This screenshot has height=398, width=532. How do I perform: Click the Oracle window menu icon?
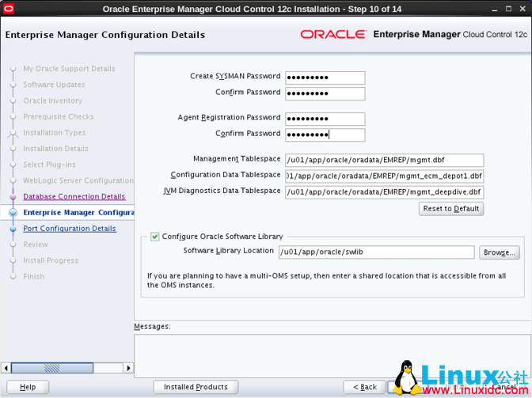(9, 9)
